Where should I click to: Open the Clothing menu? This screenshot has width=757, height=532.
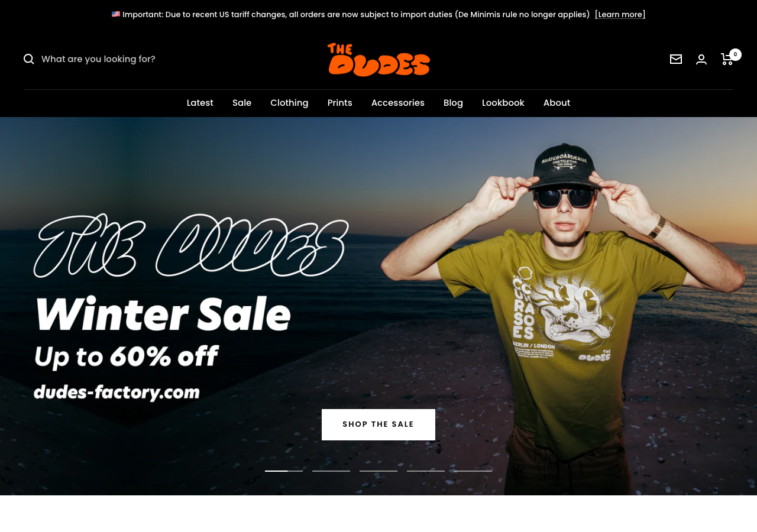289,103
